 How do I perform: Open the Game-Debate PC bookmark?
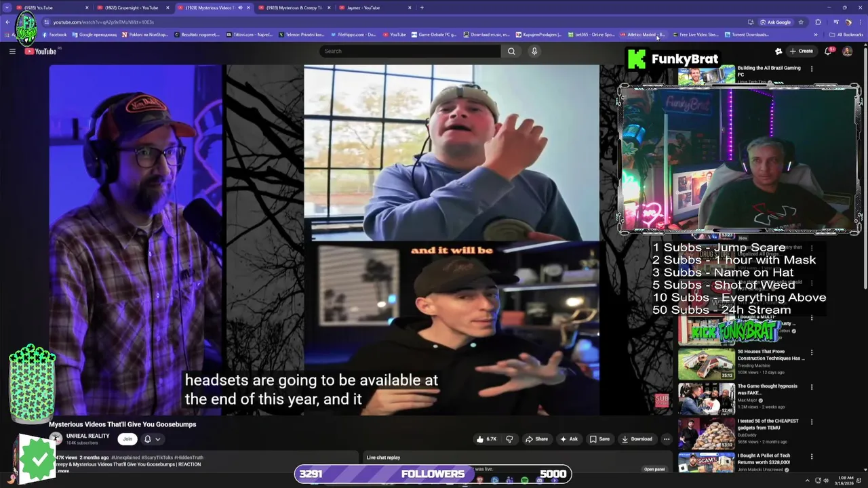coord(435,35)
